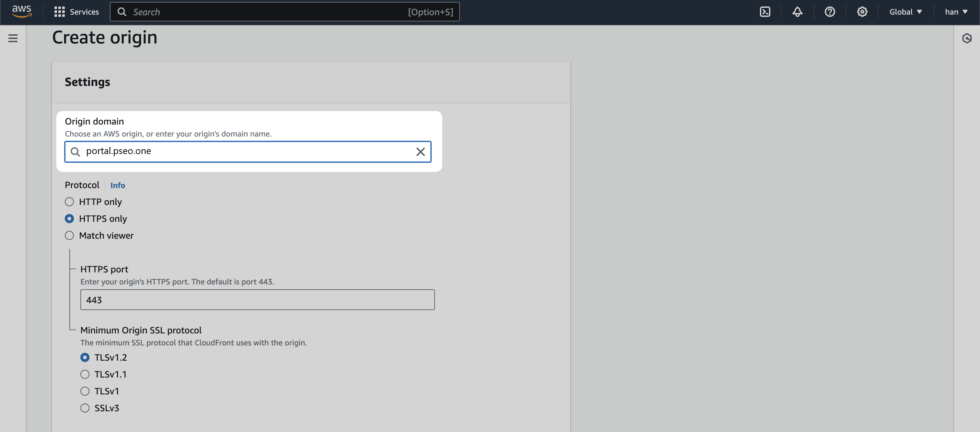Clear the Origin domain field with X
This screenshot has height=432, width=980.
tap(420, 152)
